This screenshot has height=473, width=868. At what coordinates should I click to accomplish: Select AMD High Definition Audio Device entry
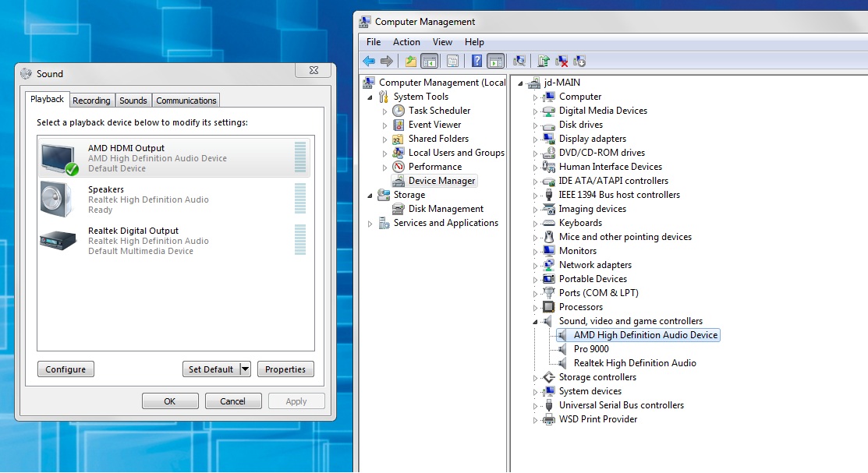(x=646, y=335)
